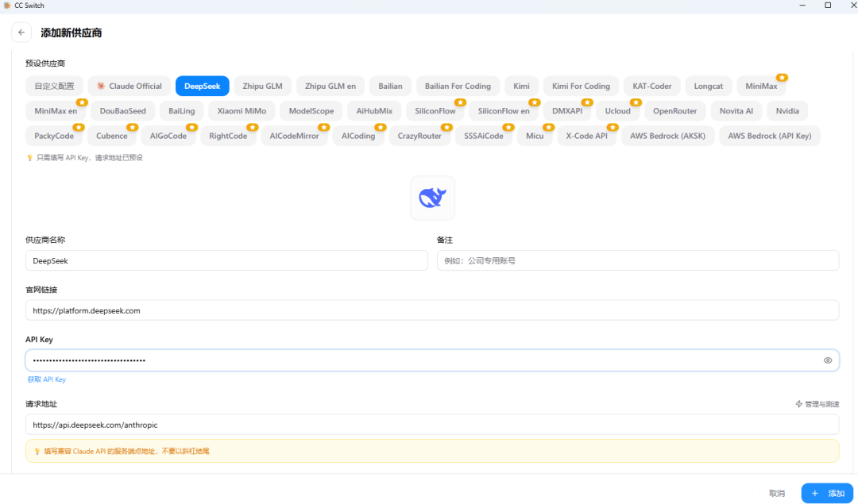Image resolution: width=858 pixels, height=504 pixels.
Task: Choose BaiLing preset
Action: click(x=182, y=110)
